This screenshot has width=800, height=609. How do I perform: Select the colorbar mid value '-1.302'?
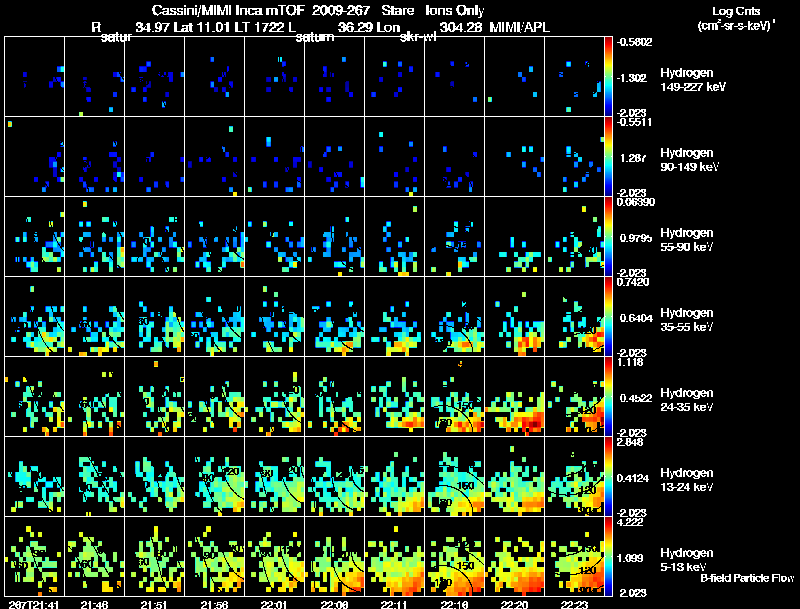pyautogui.click(x=632, y=78)
